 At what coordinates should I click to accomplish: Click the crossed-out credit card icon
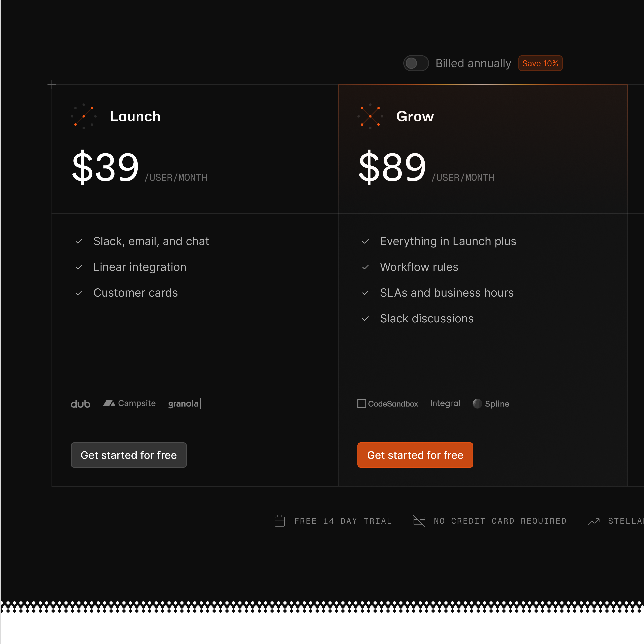tap(419, 521)
